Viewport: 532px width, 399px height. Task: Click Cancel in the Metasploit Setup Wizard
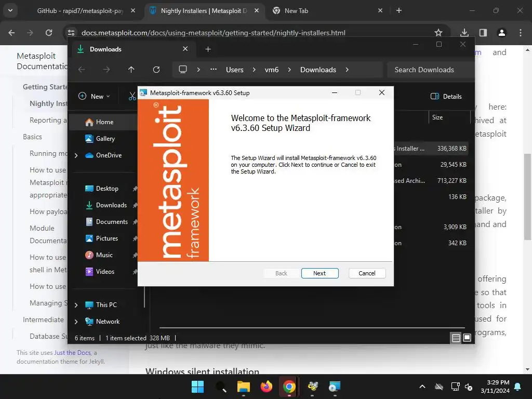pos(367,273)
